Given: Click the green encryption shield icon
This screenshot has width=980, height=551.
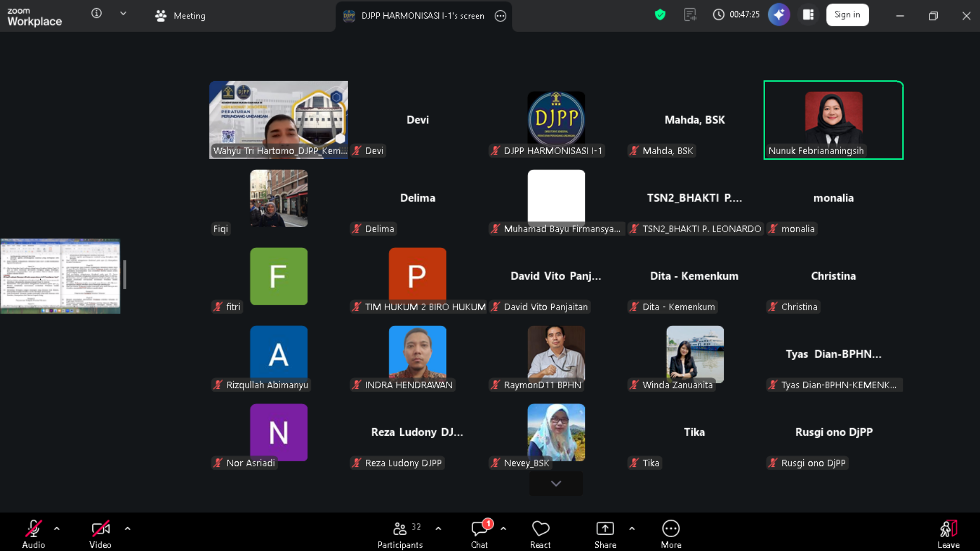Looking at the screenshot, I should [660, 15].
